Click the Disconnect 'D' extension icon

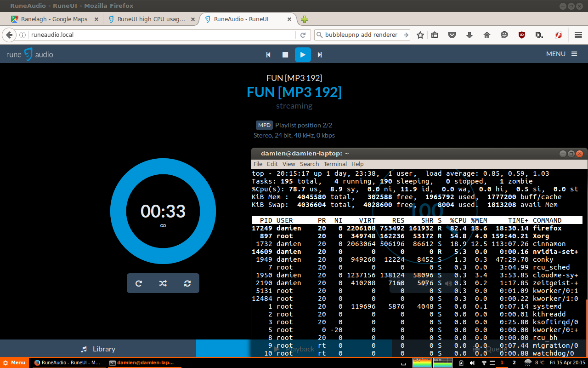click(x=539, y=35)
